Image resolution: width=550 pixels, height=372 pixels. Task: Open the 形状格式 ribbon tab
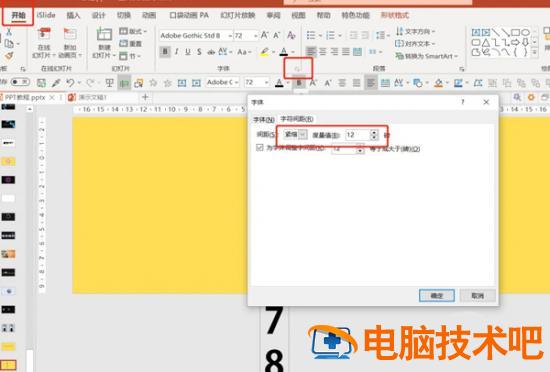pos(395,15)
